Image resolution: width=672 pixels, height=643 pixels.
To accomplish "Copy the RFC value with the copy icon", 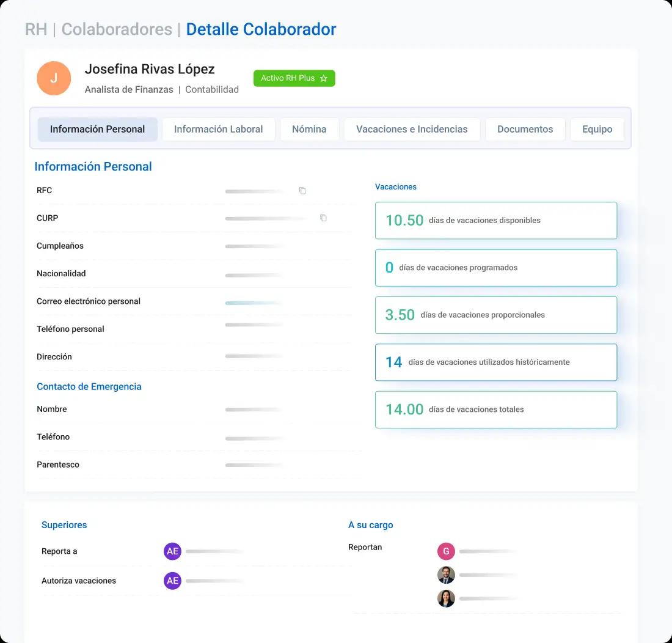I will [302, 190].
